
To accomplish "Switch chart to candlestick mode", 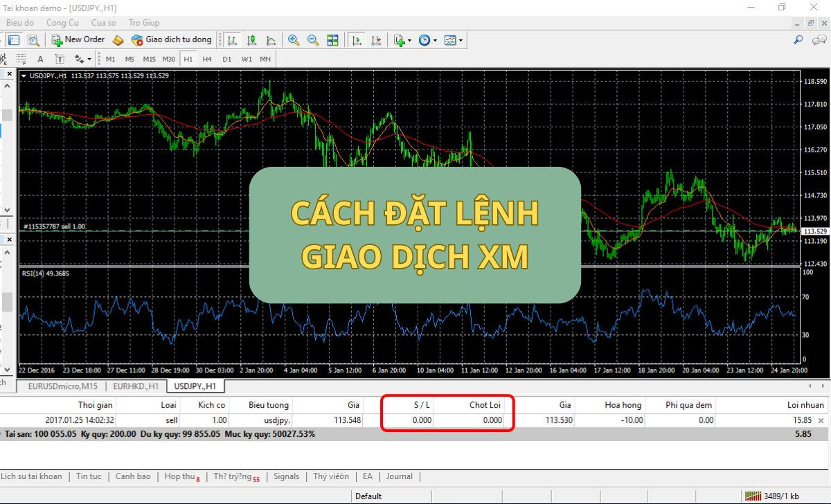I will click(251, 40).
